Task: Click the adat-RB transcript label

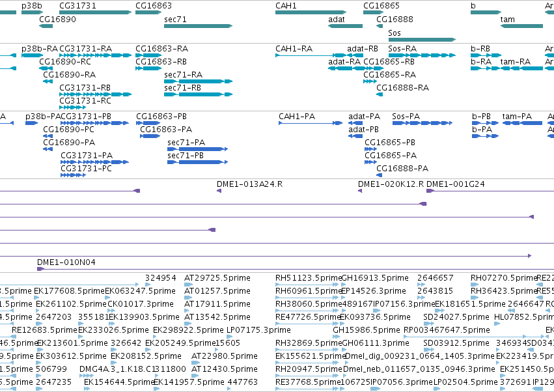Action: click(x=363, y=48)
